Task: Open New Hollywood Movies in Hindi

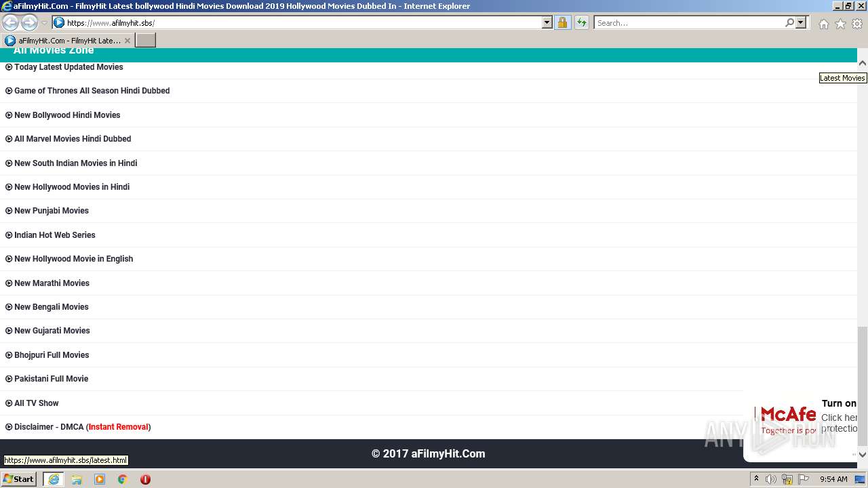Action: pos(72,187)
